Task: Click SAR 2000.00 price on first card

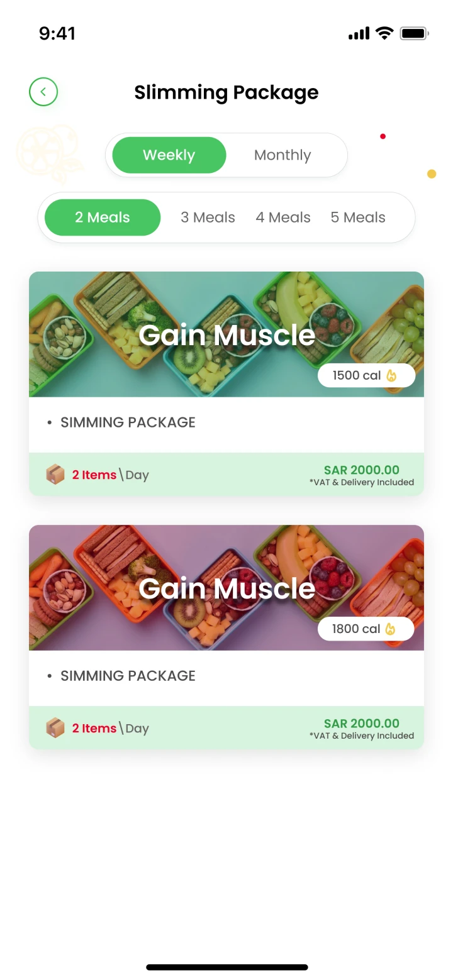Action: click(x=361, y=470)
